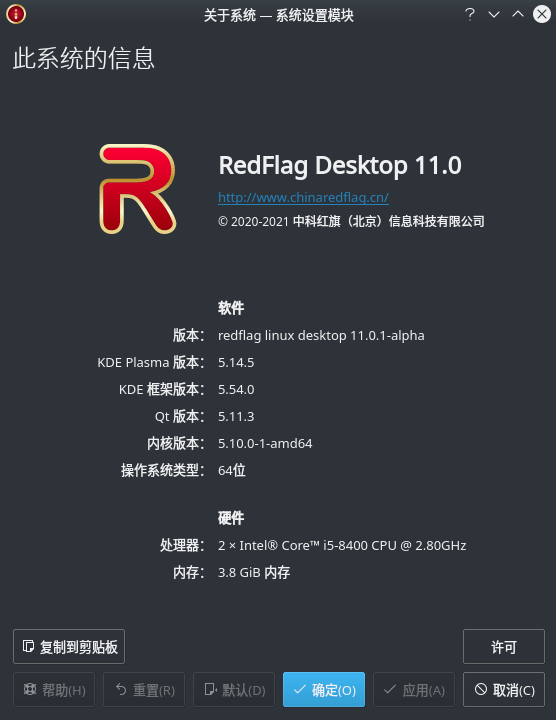This screenshot has height=720, width=556.
Task: Open the 许可 license button
Action: pyautogui.click(x=504, y=647)
